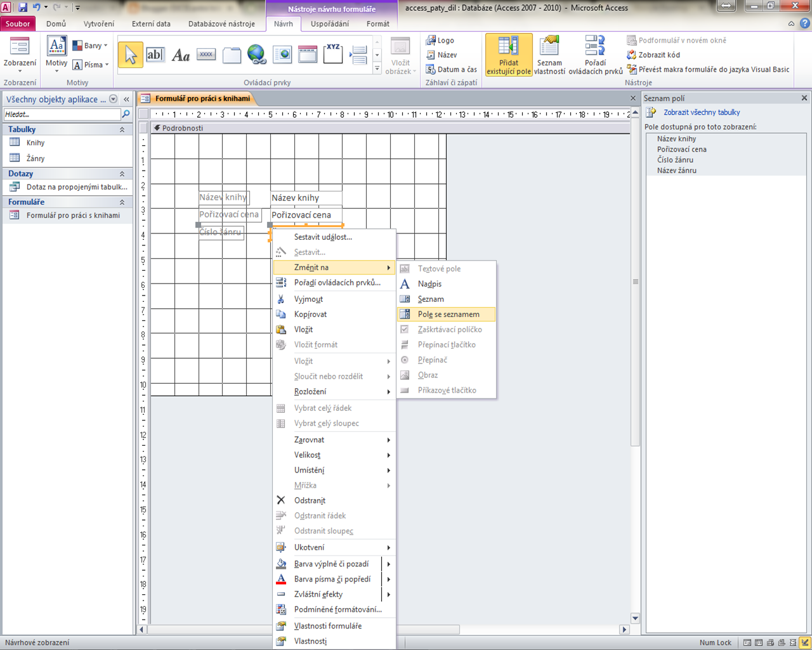Click the Hledat search field
This screenshot has width=812, height=650.
[x=62, y=114]
